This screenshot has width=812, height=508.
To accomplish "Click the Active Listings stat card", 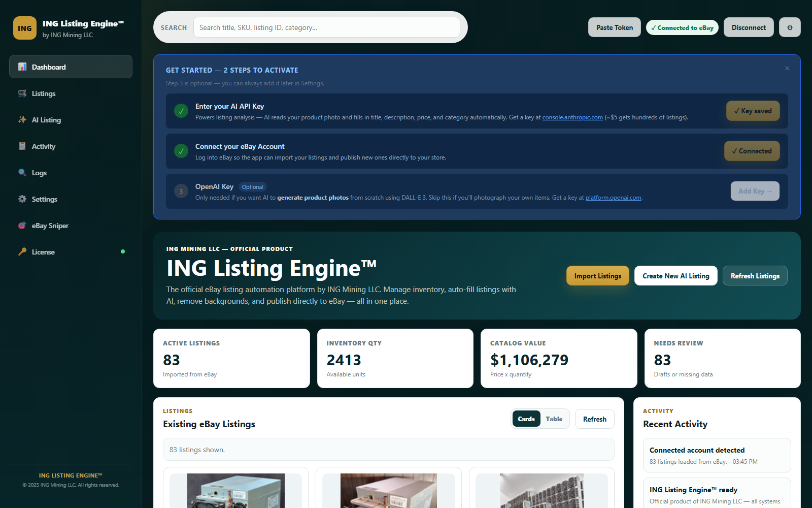I will 231,358.
